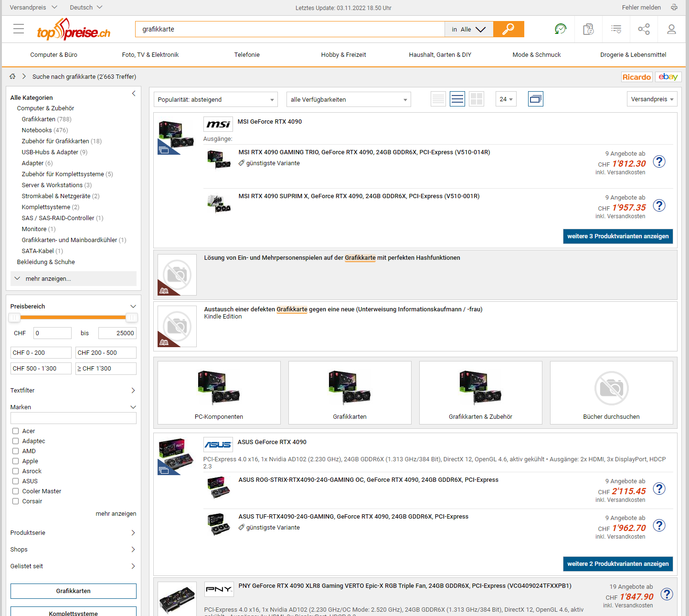Tick the AMD brand checkbox
Image resolution: width=689 pixels, height=616 pixels.
(x=16, y=451)
